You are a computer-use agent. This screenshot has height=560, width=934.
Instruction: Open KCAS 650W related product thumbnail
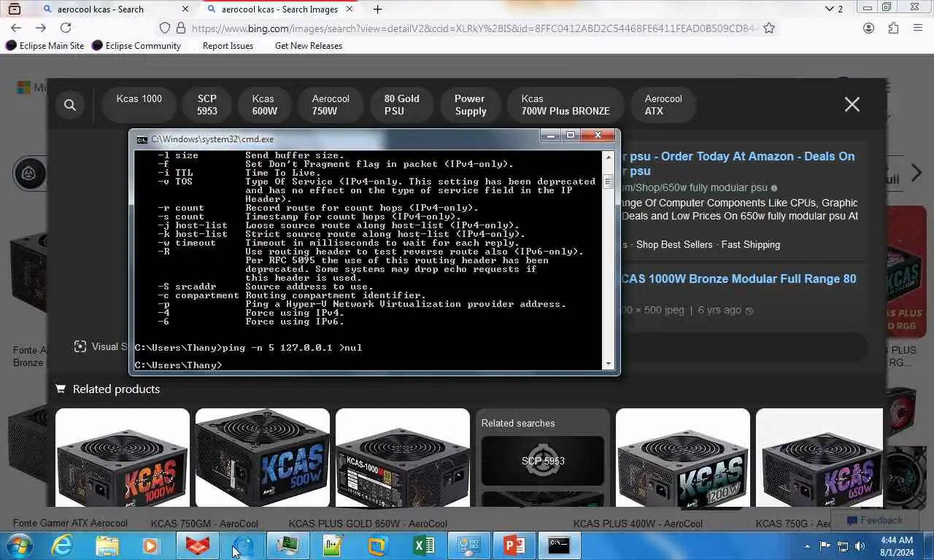coord(819,458)
